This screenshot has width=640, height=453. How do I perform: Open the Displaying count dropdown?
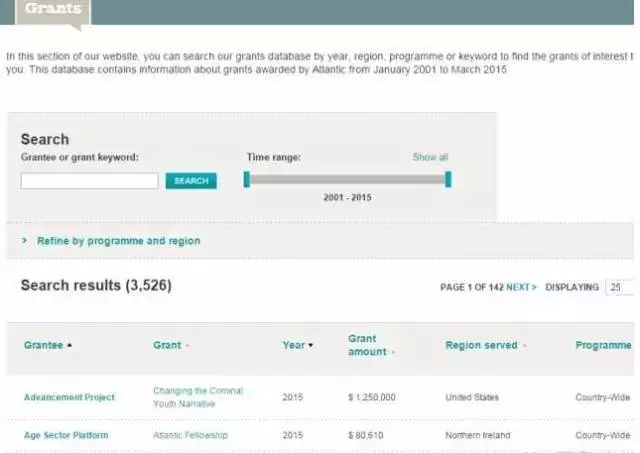[x=620, y=287]
